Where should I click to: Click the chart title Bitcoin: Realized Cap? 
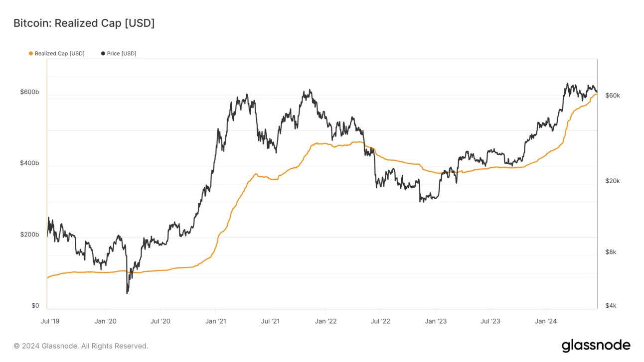tap(84, 23)
